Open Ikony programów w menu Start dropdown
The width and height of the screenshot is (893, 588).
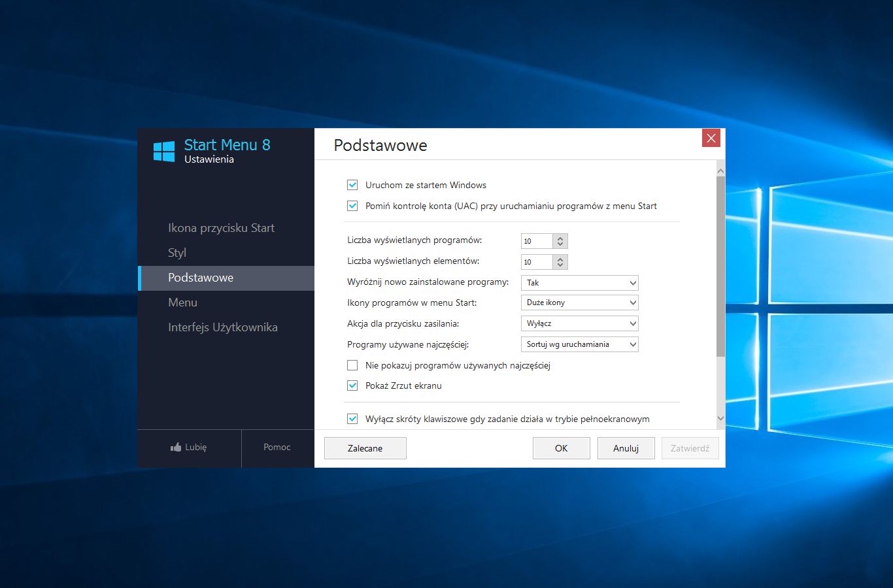(580, 302)
